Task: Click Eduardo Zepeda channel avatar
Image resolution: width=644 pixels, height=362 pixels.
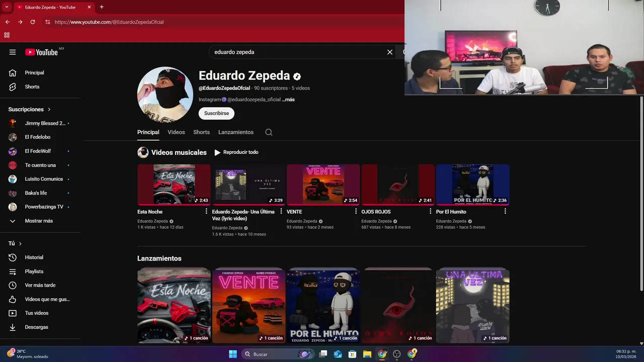Action: click(x=165, y=95)
